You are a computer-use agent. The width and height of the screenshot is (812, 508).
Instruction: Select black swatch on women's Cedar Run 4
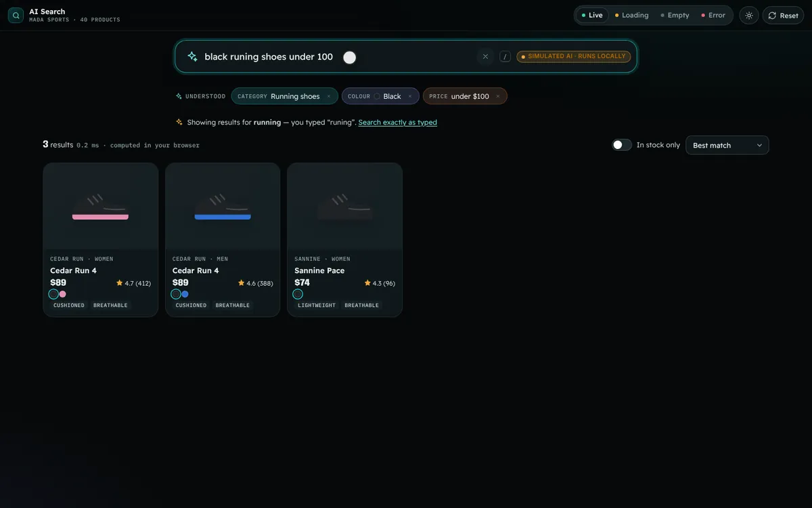point(53,294)
